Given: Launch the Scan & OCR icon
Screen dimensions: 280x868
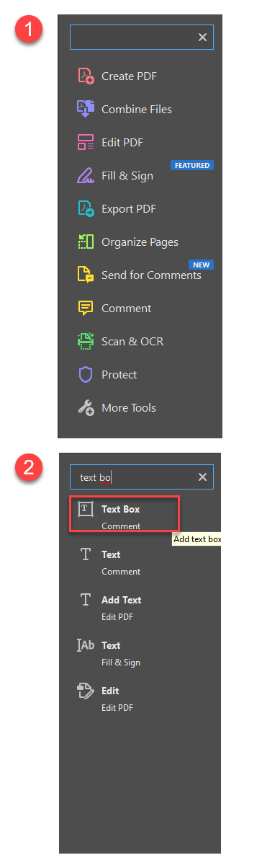Looking at the screenshot, I should click(86, 342).
